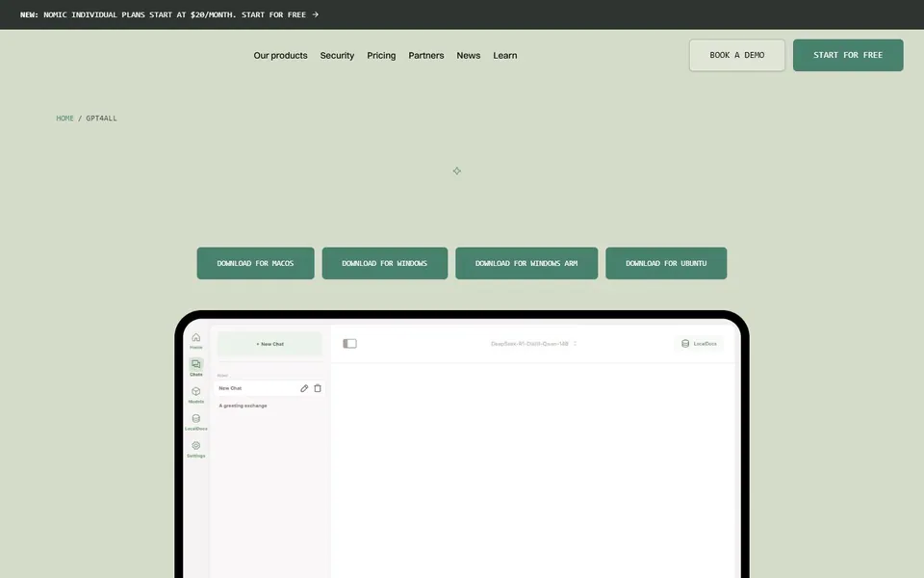Click Download for Ubuntu

(666, 263)
